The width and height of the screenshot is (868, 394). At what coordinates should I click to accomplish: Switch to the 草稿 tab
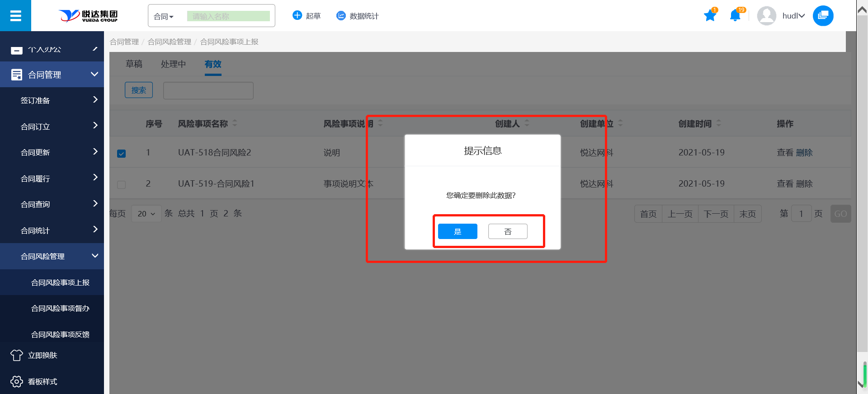134,64
